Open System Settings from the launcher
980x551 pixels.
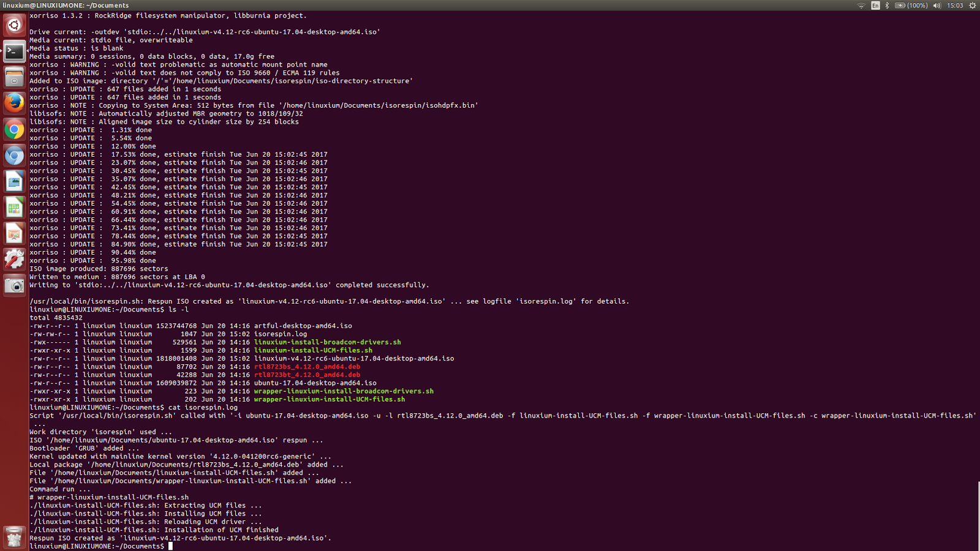click(x=14, y=259)
